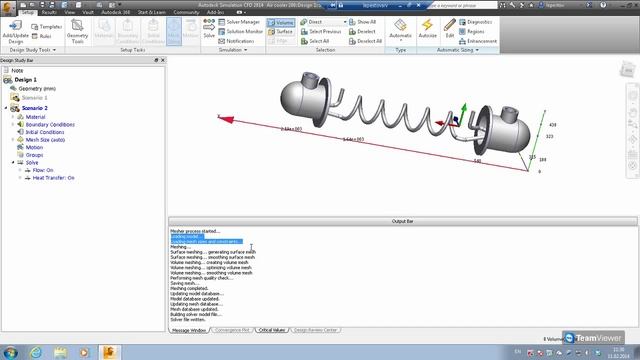Select Heat Transfer: On tree item
640x360 pixels.
point(53,178)
